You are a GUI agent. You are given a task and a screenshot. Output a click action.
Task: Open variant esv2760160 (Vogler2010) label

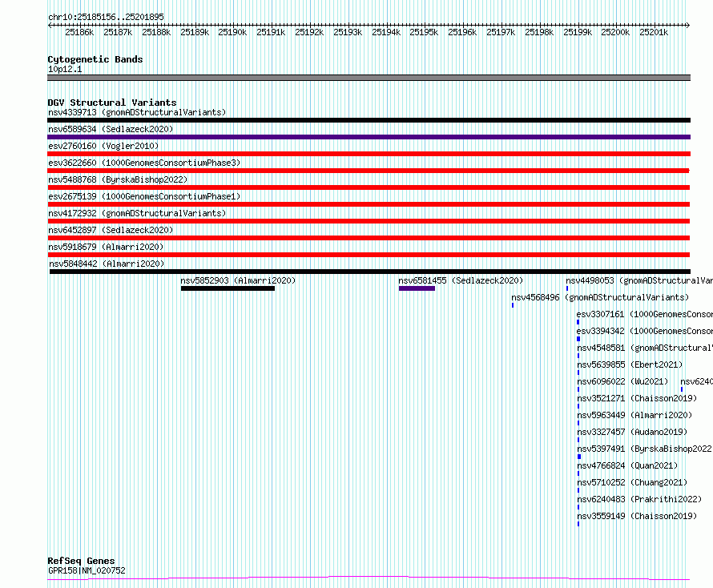coord(103,146)
